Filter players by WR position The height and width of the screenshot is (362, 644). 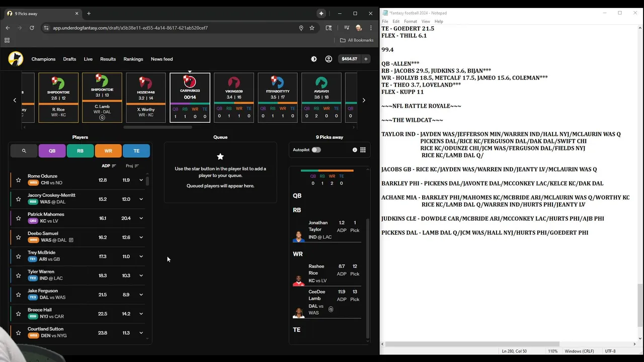[x=108, y=151]
